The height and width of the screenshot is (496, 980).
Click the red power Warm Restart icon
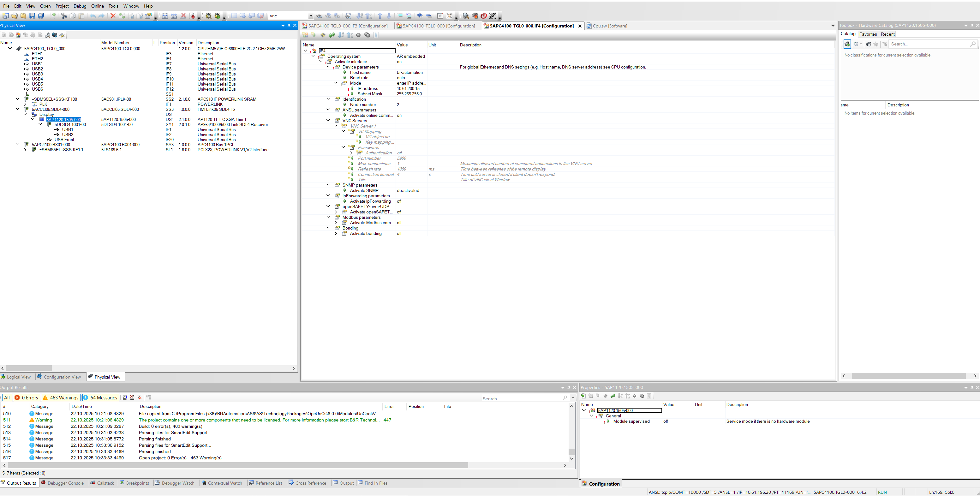(x=484, y=16)
